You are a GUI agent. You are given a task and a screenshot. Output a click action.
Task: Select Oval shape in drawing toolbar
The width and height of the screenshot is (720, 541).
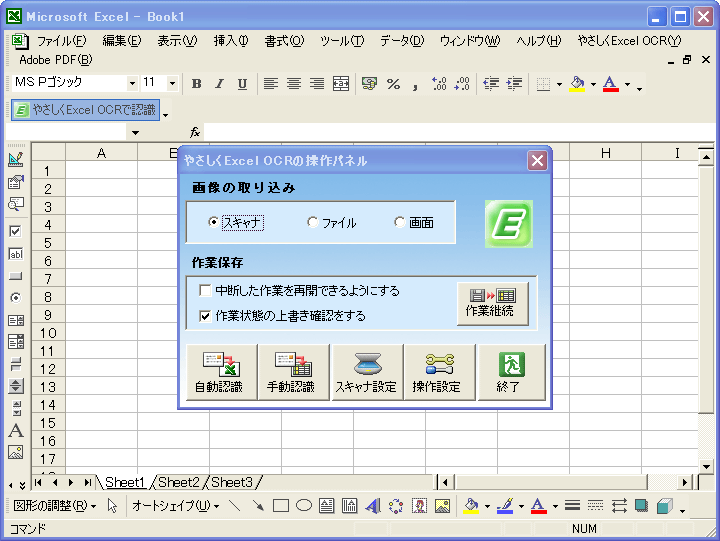click(304, 506)
